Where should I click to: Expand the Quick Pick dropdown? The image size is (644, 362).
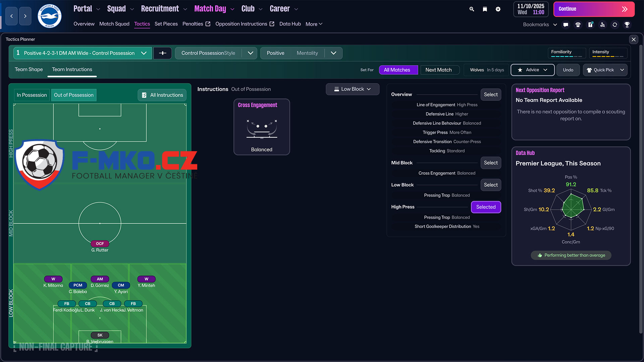coord(605,70)
